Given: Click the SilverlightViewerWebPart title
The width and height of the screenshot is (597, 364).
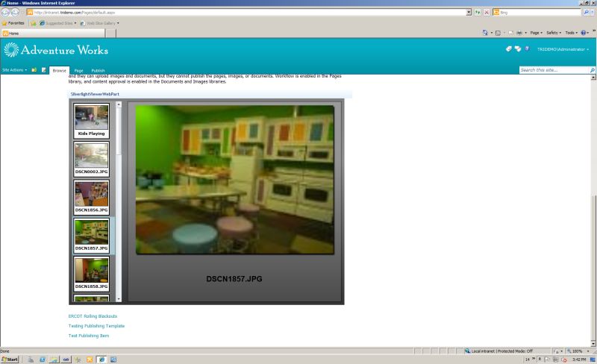Looking at the screenshot, I should pyautogui.click(x=95, y=94).
